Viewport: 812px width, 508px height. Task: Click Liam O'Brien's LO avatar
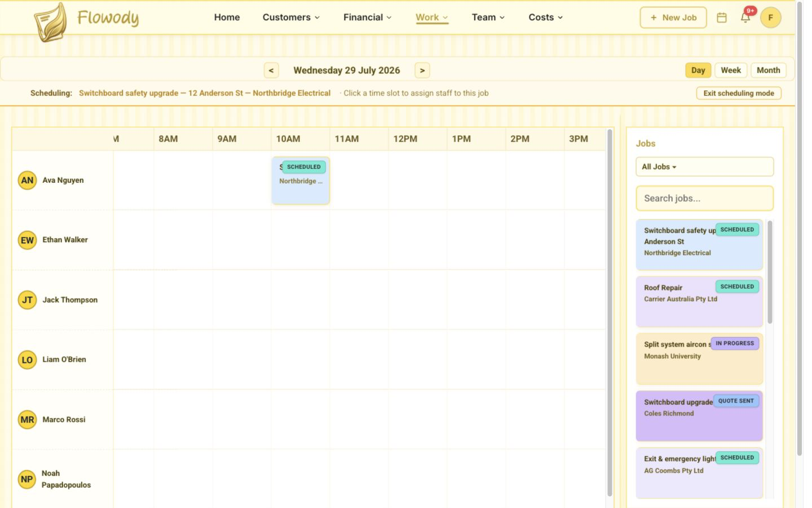[27, 360]
